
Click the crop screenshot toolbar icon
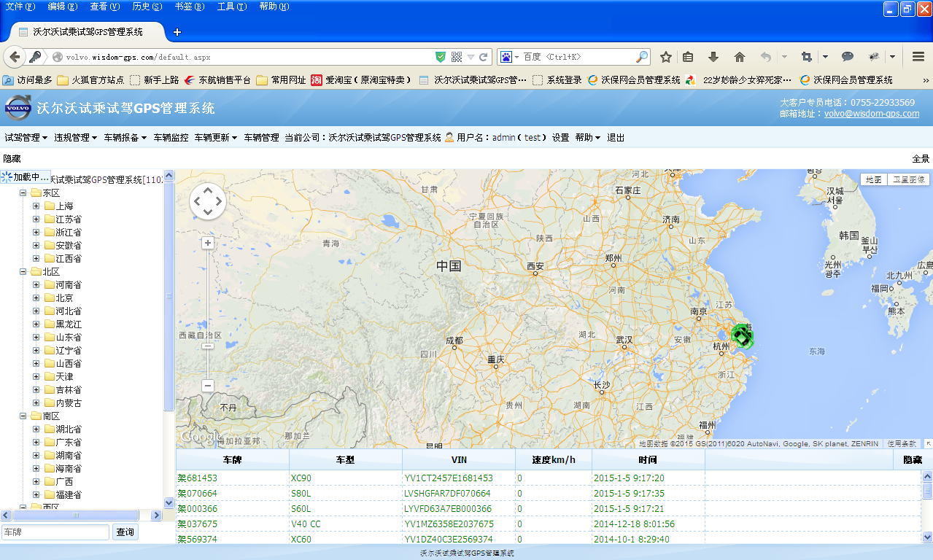point(807,57)
